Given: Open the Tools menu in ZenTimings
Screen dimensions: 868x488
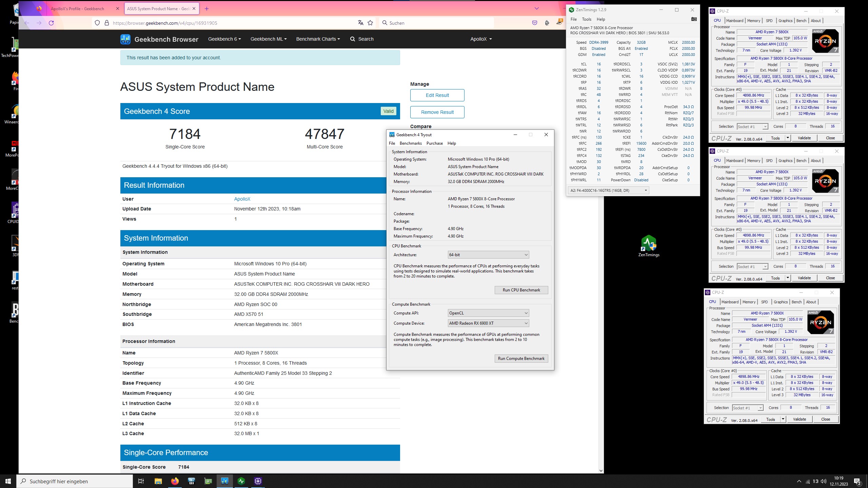Looking at the screenshot, I should click(x=586, y=19).
